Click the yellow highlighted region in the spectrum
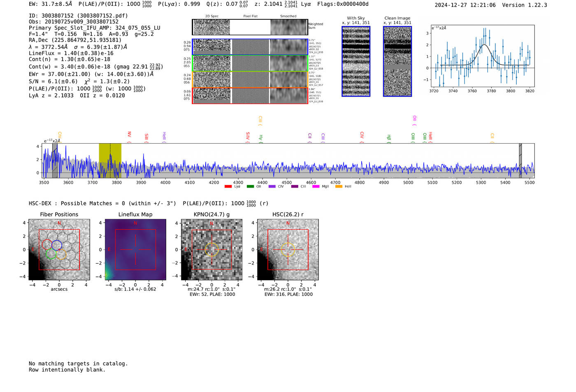Viewport: 576px width, 392px height. [x=110, y=160]
